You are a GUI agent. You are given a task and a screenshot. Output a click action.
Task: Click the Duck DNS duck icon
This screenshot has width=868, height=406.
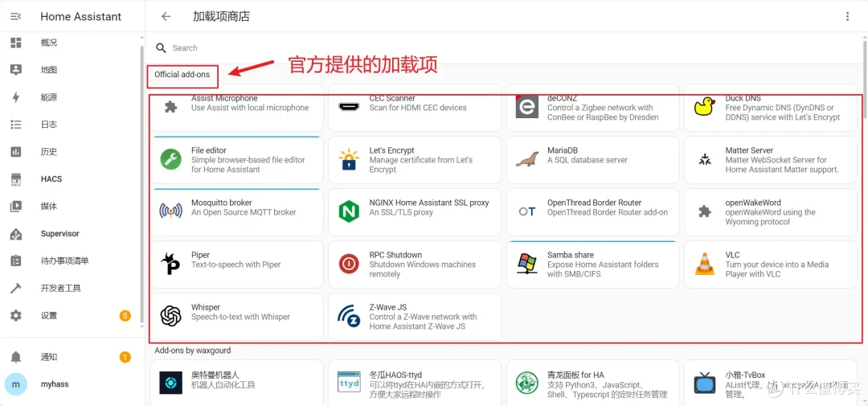(705, 108)
